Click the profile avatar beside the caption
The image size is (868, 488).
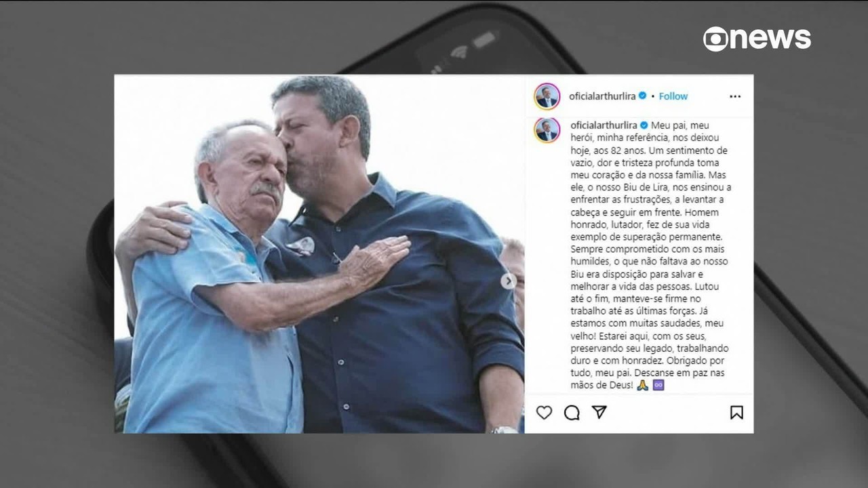click(547, 129)
